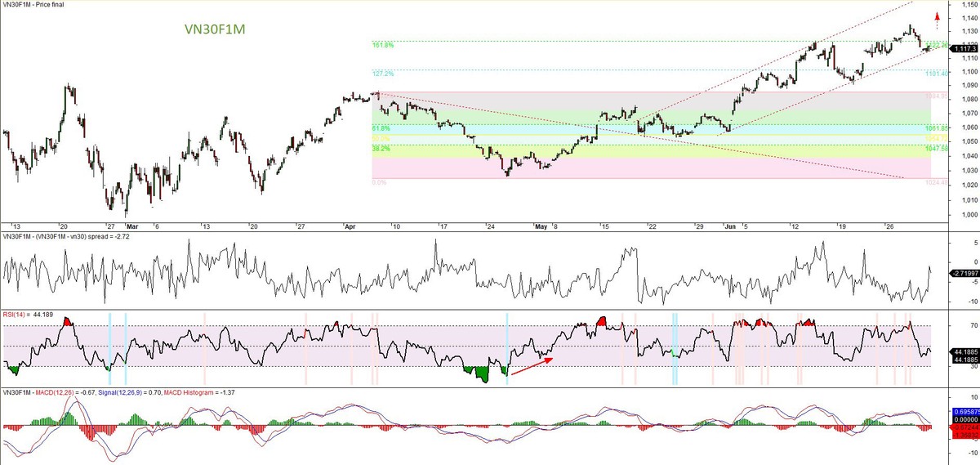Viewport: 980px width, 465px height.
Task: Select the 161.8% Fibonacci extension label
Action: coord(382,46)
